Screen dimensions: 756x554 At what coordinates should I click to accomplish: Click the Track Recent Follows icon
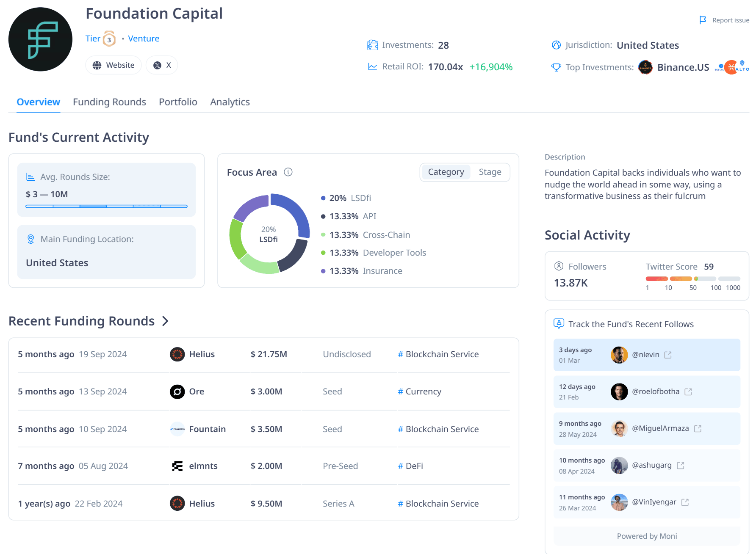(559, 324)
